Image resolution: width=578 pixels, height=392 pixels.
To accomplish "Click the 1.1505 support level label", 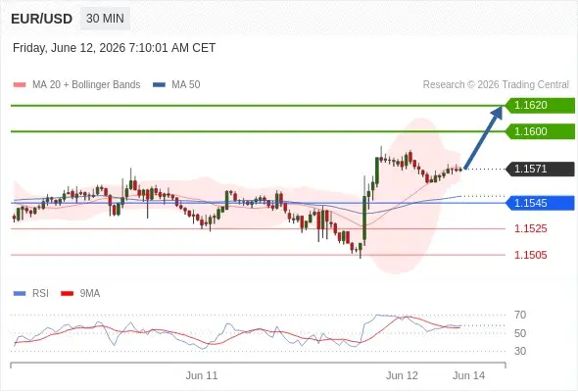I will point(531,255).
